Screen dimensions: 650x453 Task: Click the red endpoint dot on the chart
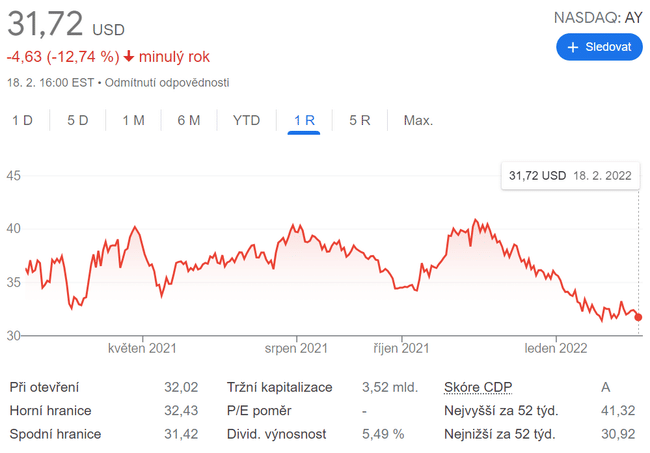(639, 317)
